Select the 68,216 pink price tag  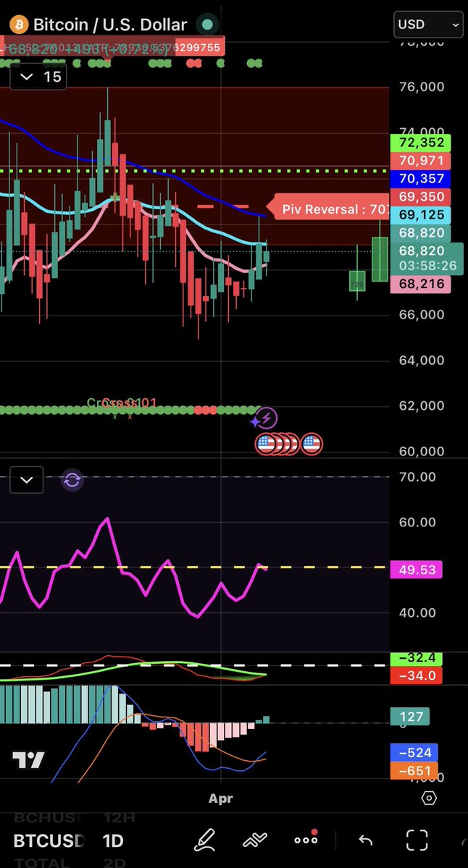(421, 284)
